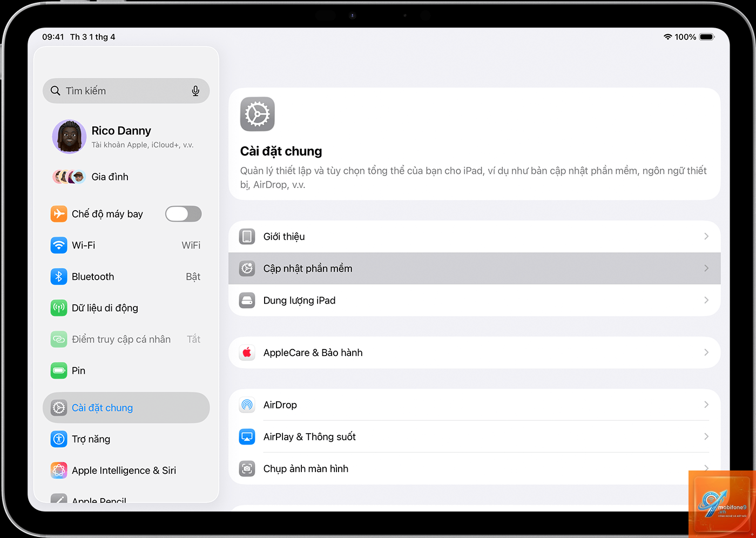The height and width of the screenshot is (538, 756).
Task: Click the AirPlay & Thông suốt icon
Action: tap(247, 437)
